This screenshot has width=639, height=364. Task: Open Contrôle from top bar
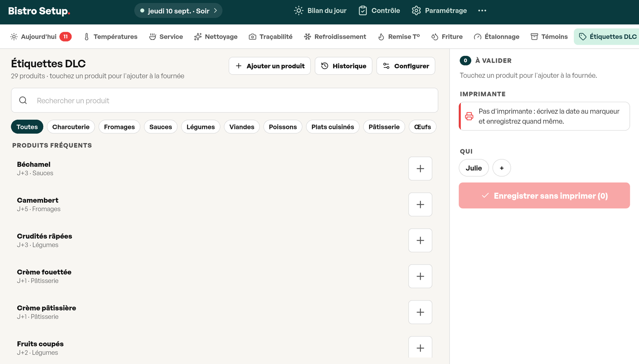(379, 11)
